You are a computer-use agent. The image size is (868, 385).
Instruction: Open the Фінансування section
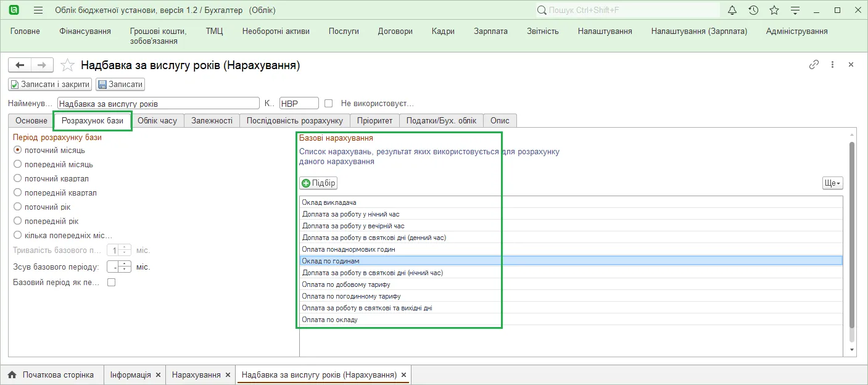(85, 31)
